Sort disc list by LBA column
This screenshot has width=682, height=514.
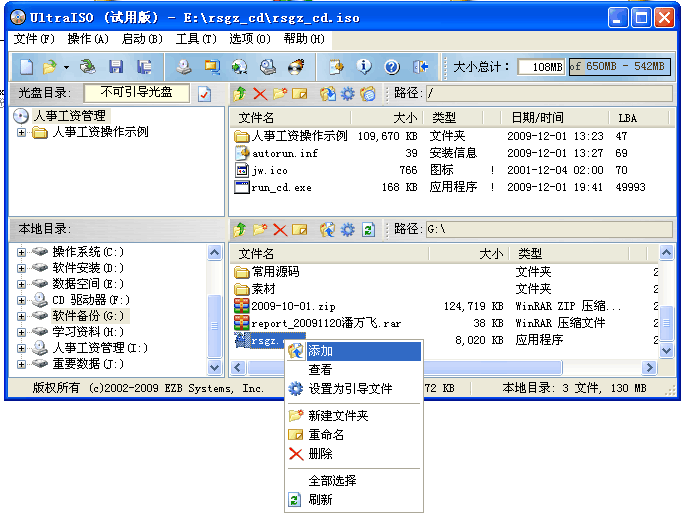pyautogui.click(x=638, y=117)
